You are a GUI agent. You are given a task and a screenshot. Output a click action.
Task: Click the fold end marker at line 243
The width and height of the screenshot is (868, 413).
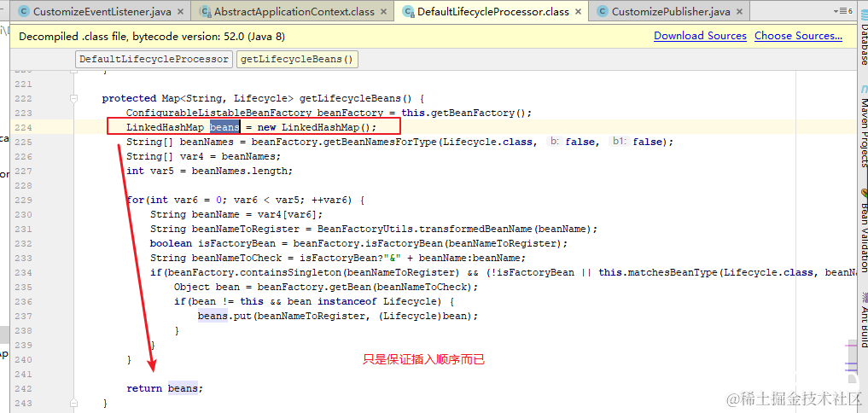(73, 403)
